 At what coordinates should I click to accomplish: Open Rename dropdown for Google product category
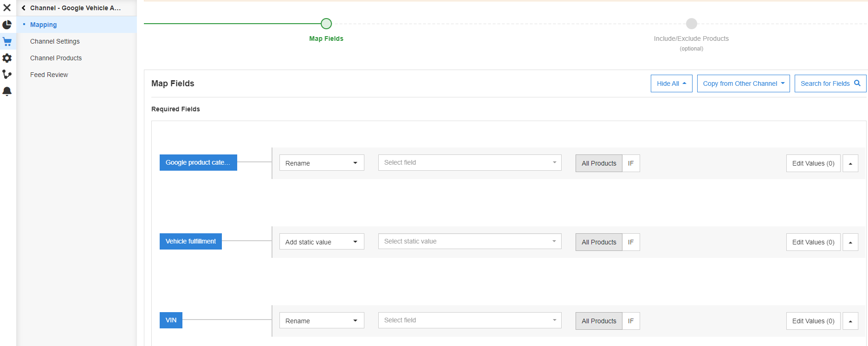[x=321, y=163]
